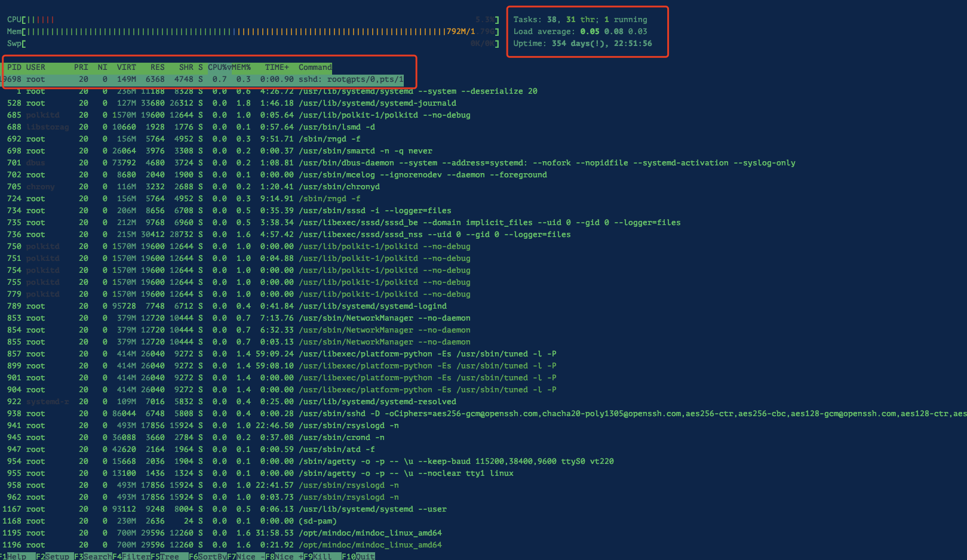Select PID 1195 mindoc_linux_amd64 row
The image size is (967, 560).
pos(222,533)
